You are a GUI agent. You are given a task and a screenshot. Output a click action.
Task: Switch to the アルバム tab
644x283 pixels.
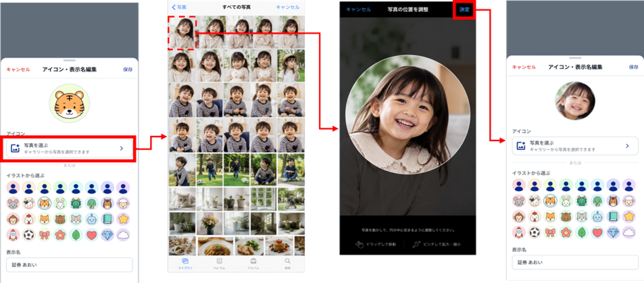point(253,263)
